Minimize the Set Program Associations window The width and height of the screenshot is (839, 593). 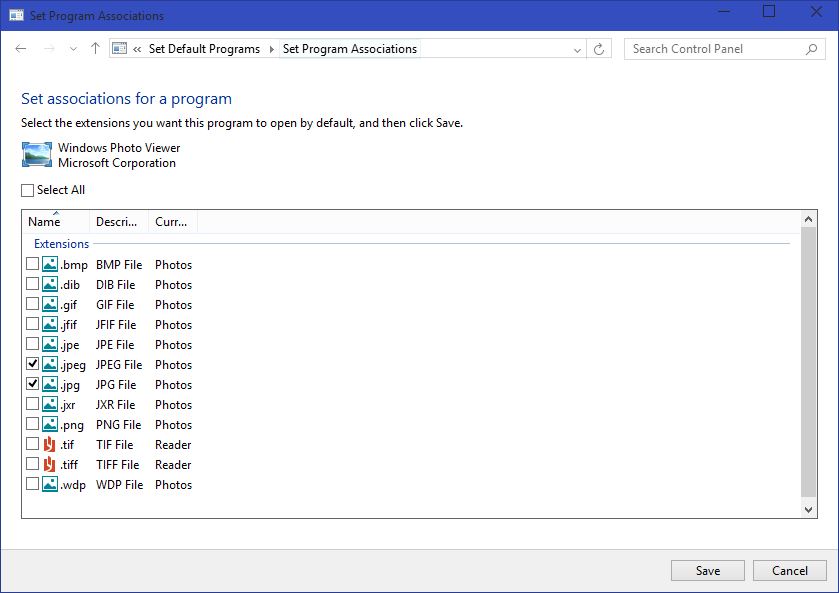[x=724, y=11]
